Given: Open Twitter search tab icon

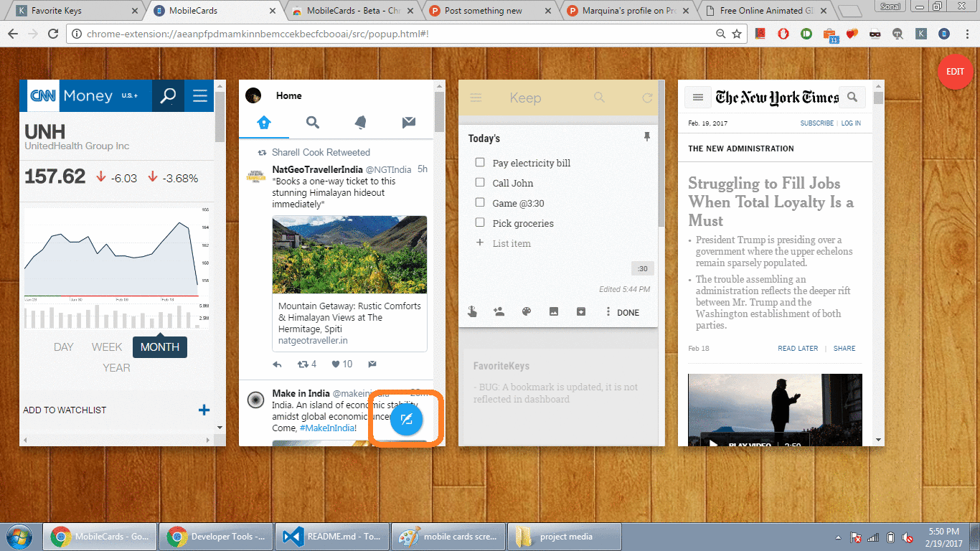Looking at the screenshot, I should click(x=313, y=123).
